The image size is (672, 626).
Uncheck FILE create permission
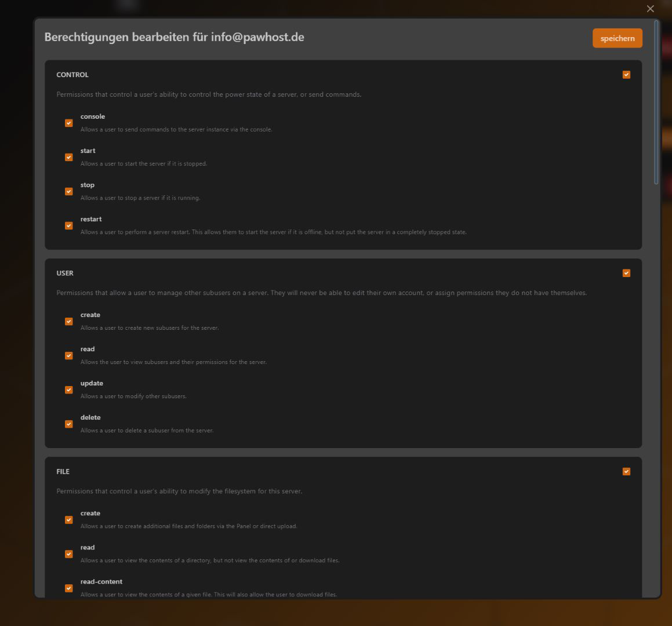[69, 519]
